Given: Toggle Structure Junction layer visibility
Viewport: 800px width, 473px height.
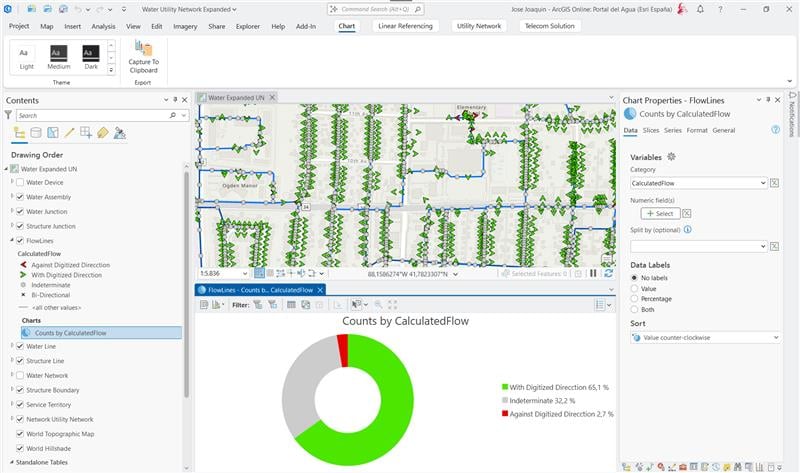Looking at the screenshot, I should [x=20, y=226].
